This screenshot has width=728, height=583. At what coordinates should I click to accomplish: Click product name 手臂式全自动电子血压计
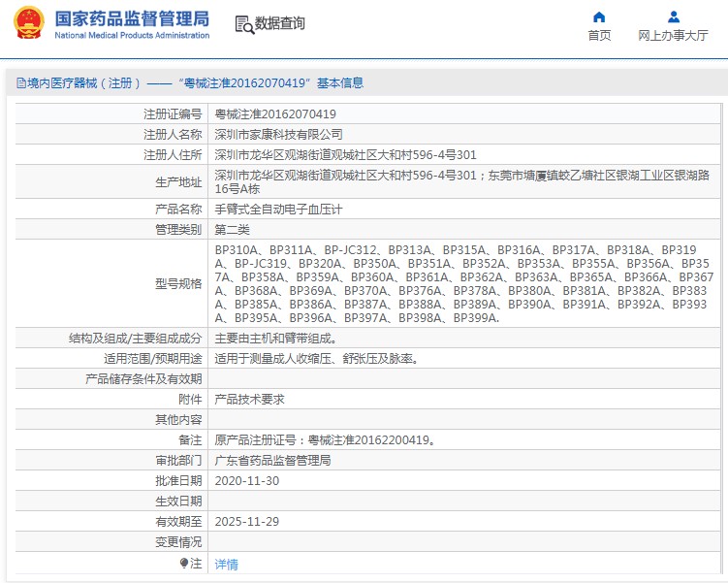(x=278, y=209)
